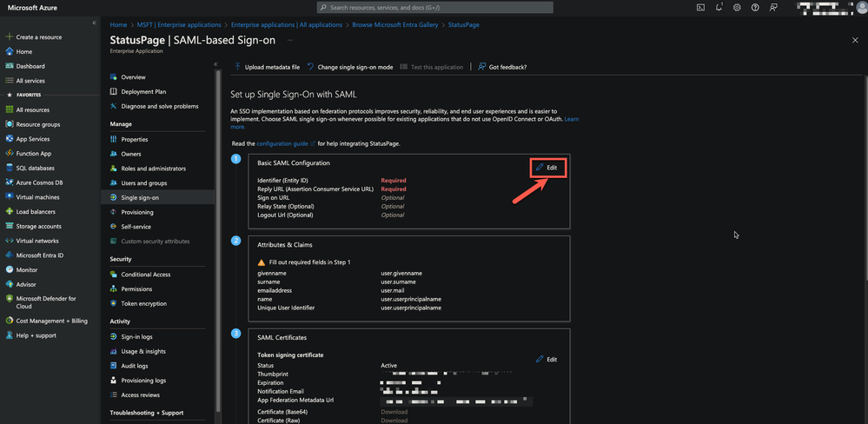The image size is (868, 424).
Task: Open Dashboard icon in sidebar
Action: 9,66
